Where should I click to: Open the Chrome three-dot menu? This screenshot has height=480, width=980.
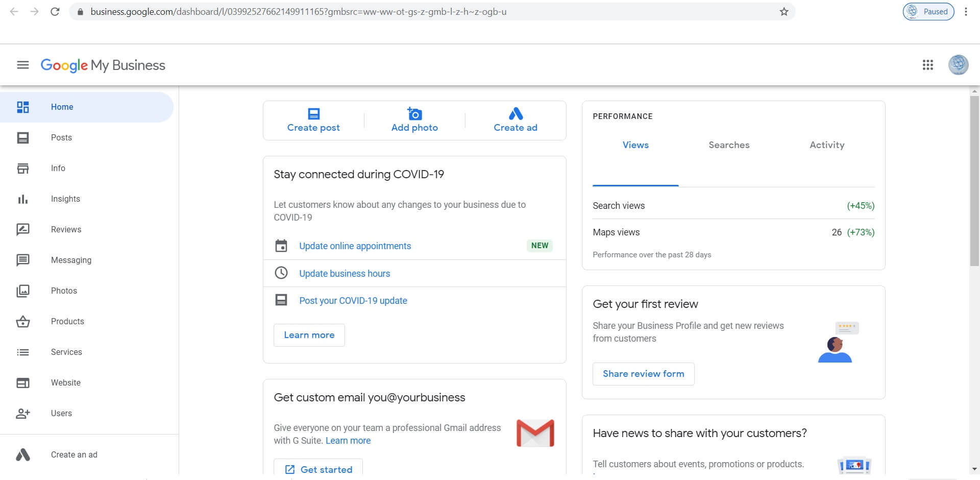pos(966,12)
